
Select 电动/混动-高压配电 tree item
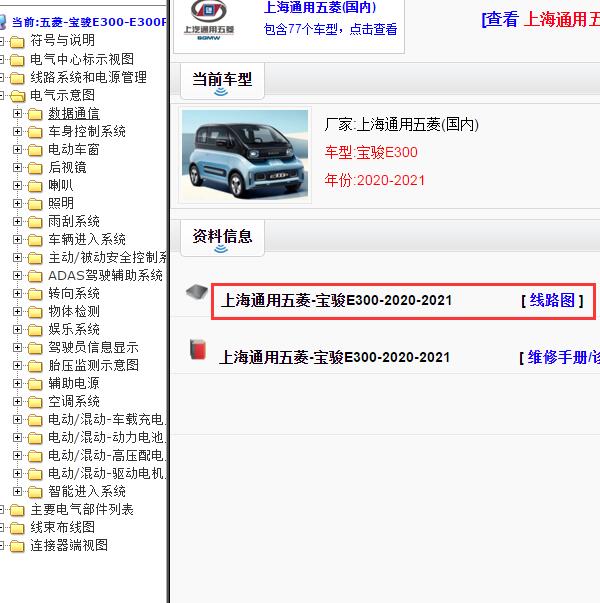(x=107, y=456)
